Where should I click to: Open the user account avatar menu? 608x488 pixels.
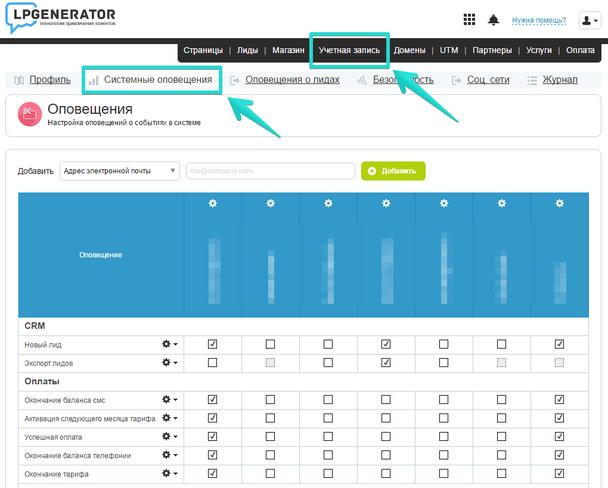[589, 20]
